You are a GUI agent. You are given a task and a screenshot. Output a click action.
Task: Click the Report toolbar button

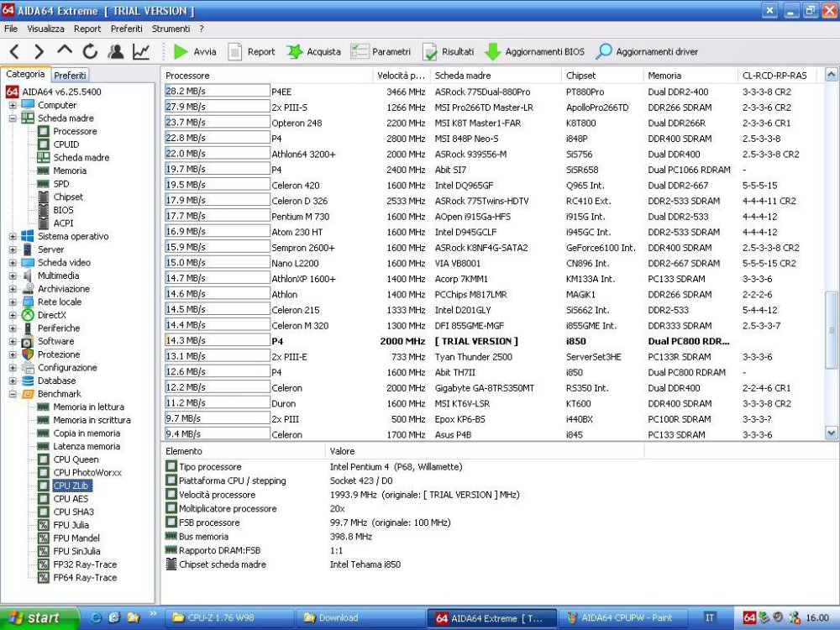pos(251,51)
